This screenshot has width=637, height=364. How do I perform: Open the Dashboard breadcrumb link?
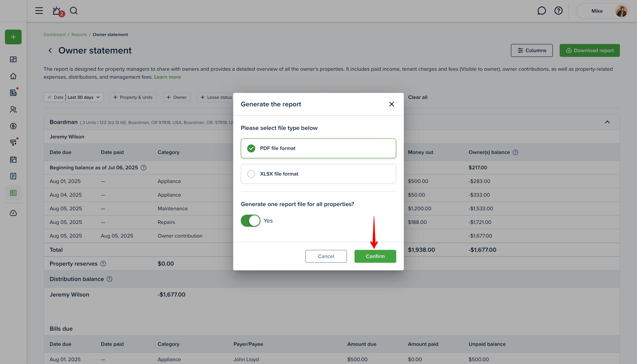54,35
